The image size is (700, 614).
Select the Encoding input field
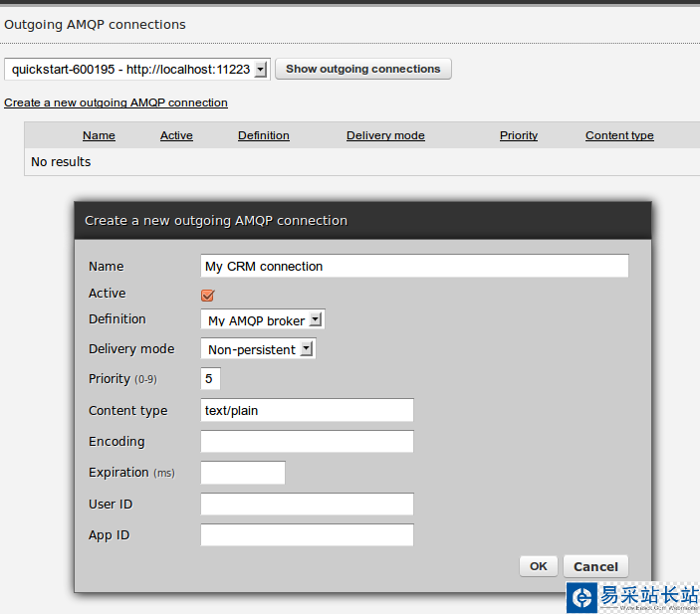307,441
